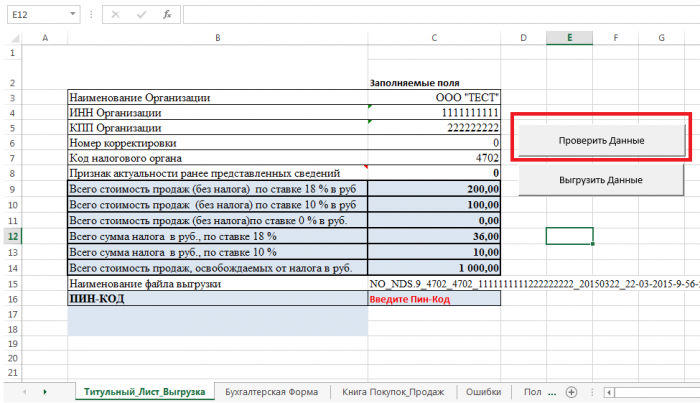Click inside the formula bar input

(x=430, y=16)
